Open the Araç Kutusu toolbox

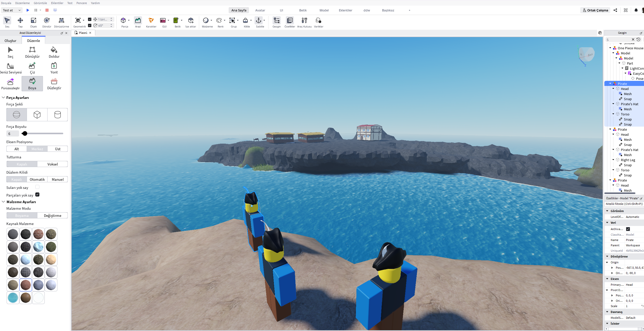(x=304, y=22)
